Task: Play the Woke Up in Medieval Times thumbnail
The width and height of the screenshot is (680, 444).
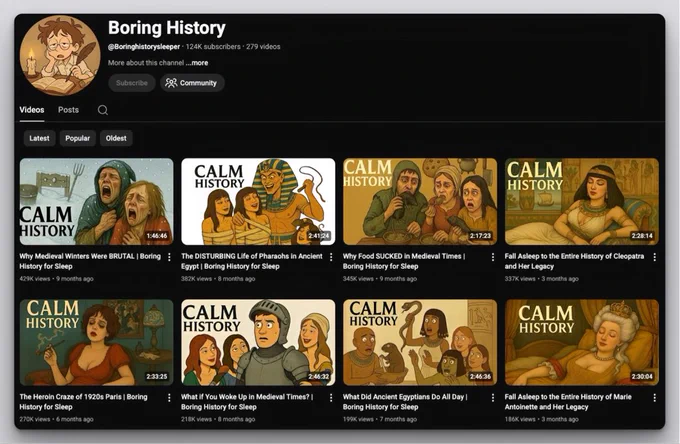Action: 258,343
